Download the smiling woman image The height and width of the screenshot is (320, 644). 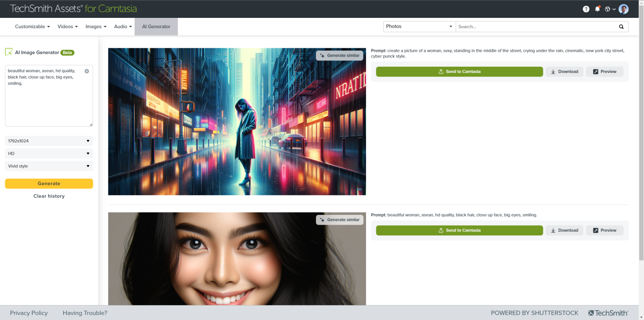pyautogui.click(x=564, y=230)
